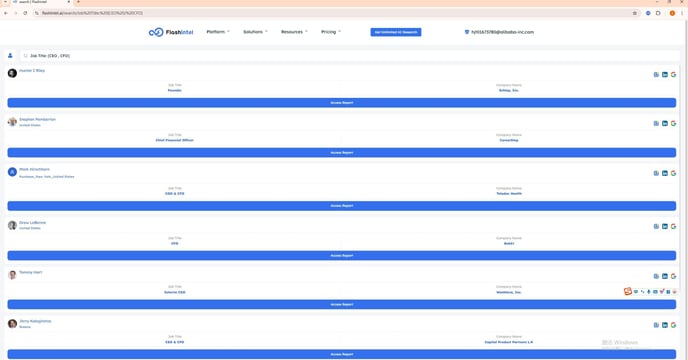The height and width of the screenshot is (360, 688).
Task: Click the person icon beside the search bar
Action: pos(10,56)
